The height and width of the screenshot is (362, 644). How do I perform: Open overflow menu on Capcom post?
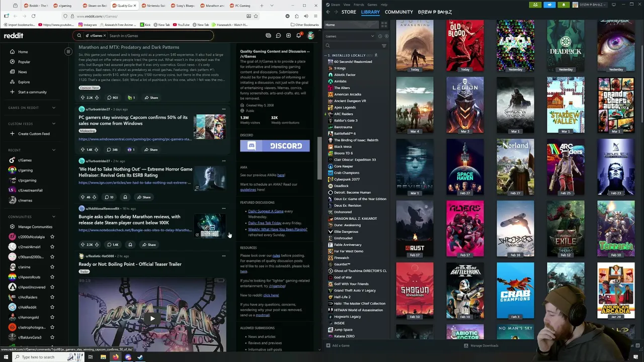[224, 109]
